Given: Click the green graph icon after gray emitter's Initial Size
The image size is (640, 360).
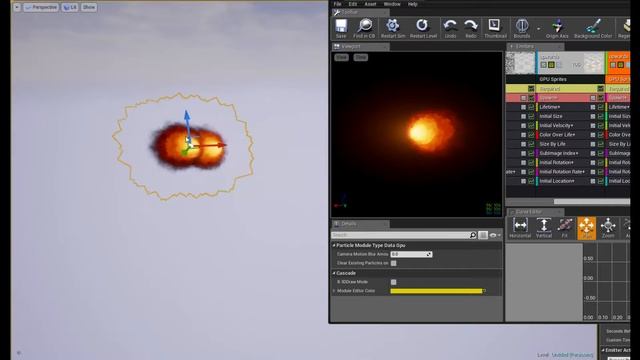Looking at the screenshot, I should (601, 116).
